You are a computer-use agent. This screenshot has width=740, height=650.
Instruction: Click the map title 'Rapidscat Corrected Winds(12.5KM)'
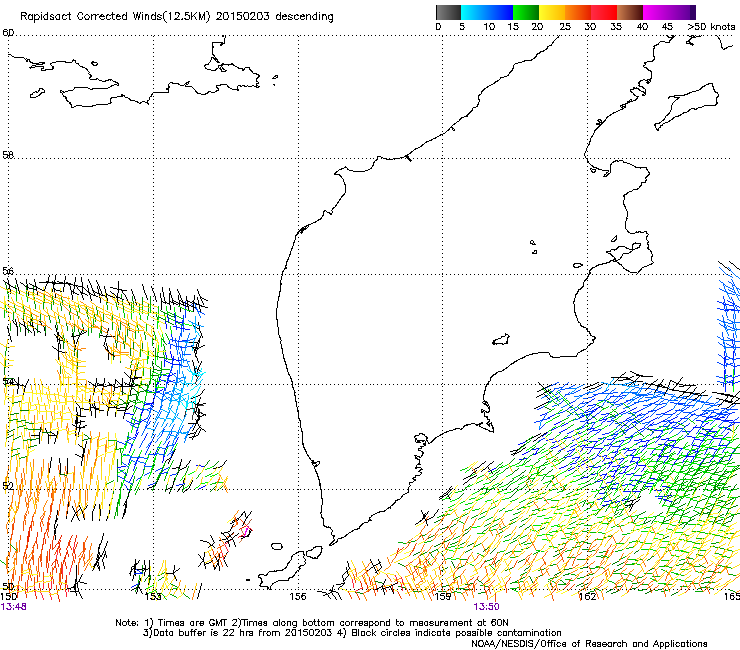point(115,17)
